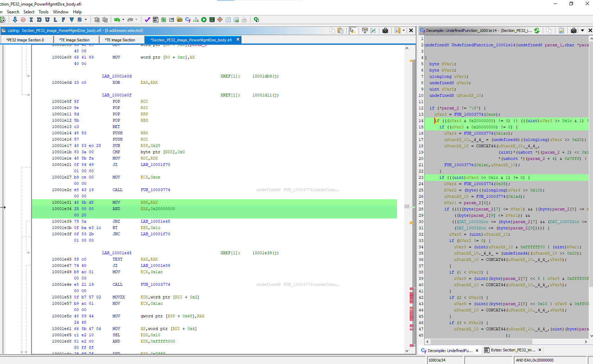Close the Section_PE32_image_PowerMgmtDxe_body.efi tab
Viewport: 593px width, 364px height.
pos(238,40)
